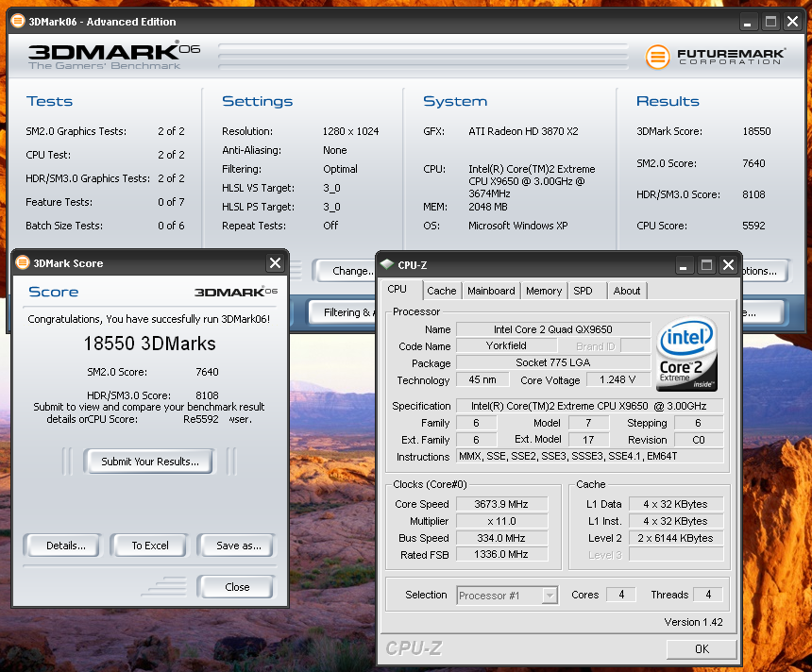The image size is (812, 672).
Task: Click the 3DMark Score dialog title icon
Action: pyautogui.click(x=23, y=262)
